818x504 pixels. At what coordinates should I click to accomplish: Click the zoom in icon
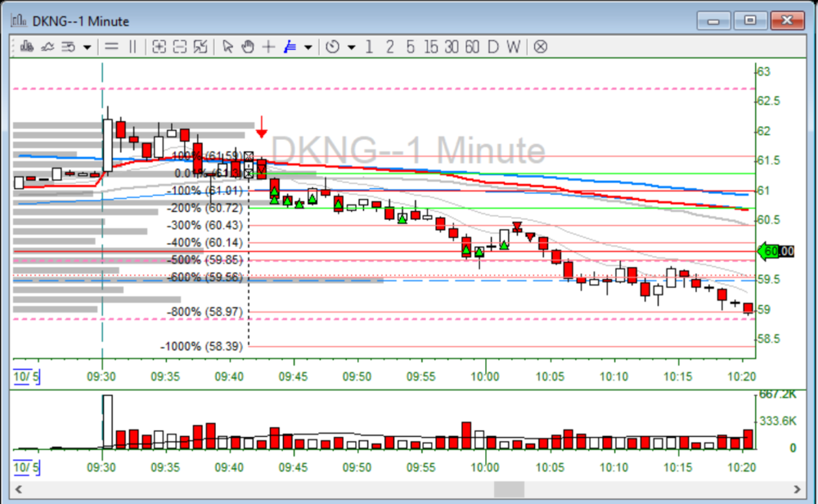click(x=159, y=47)
